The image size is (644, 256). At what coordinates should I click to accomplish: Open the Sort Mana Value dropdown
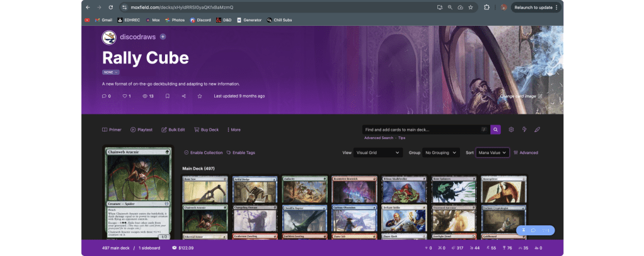click(492, 153)
